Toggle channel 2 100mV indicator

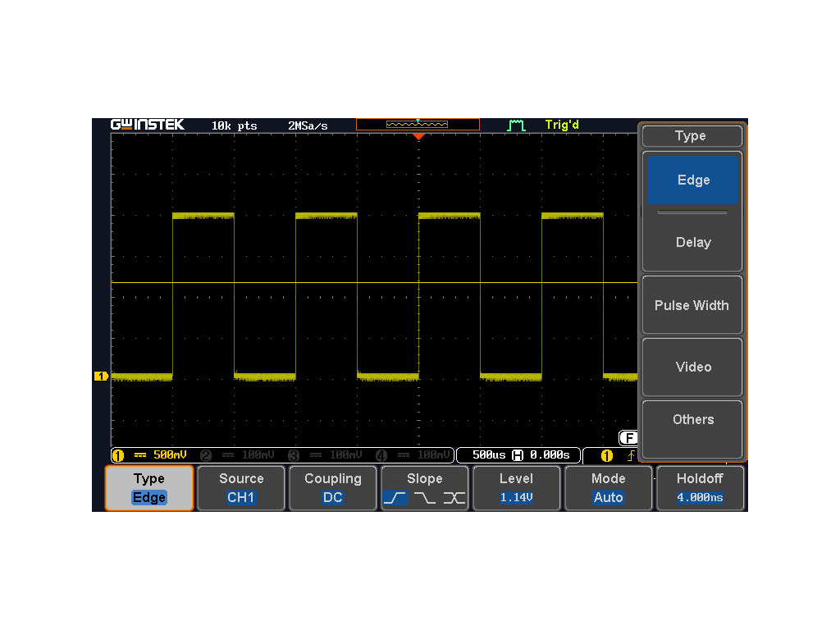pyautogui.click(x=238, y=455)
